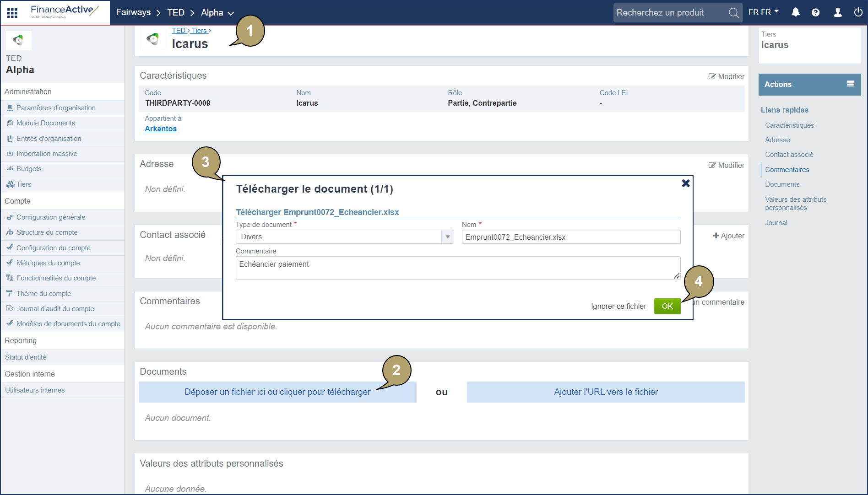Open the Gestion interne section
The image size is (868, 495).
(29, 374)
